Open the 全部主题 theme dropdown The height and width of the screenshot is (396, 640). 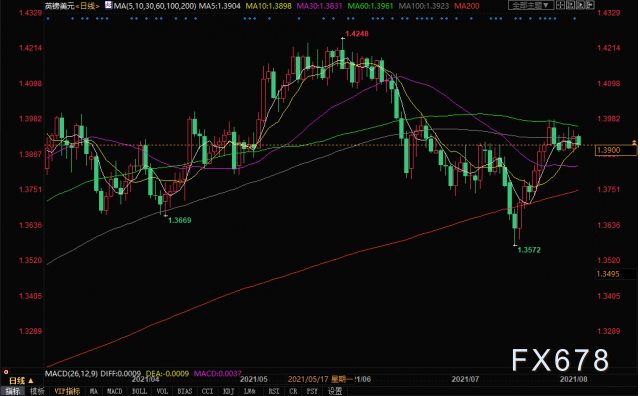coord(531,5)
